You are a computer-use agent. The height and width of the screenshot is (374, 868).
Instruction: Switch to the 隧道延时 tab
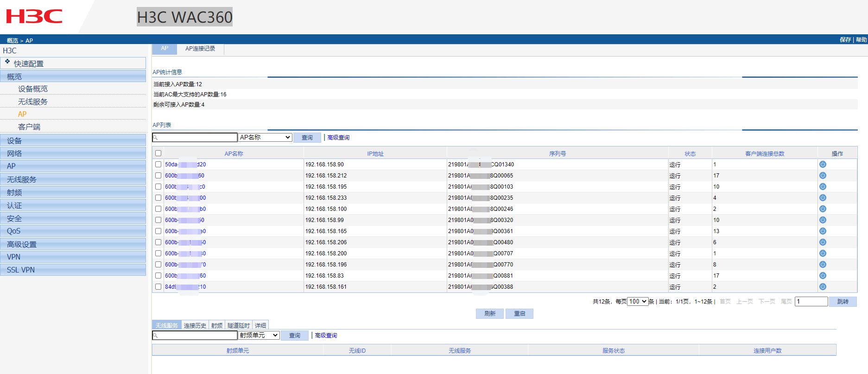(239, 325)
